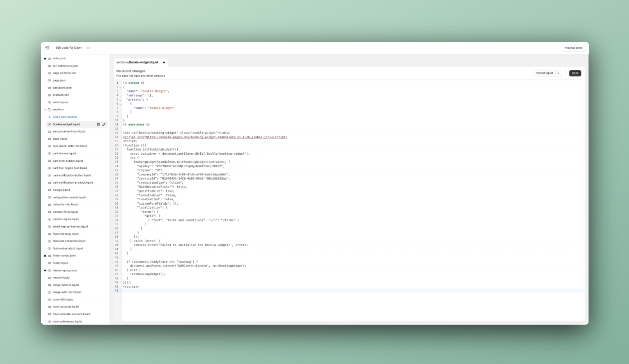Screen dimensions: 629x364
Task: Open image-banner.liquid file
Action: point(65,285)
